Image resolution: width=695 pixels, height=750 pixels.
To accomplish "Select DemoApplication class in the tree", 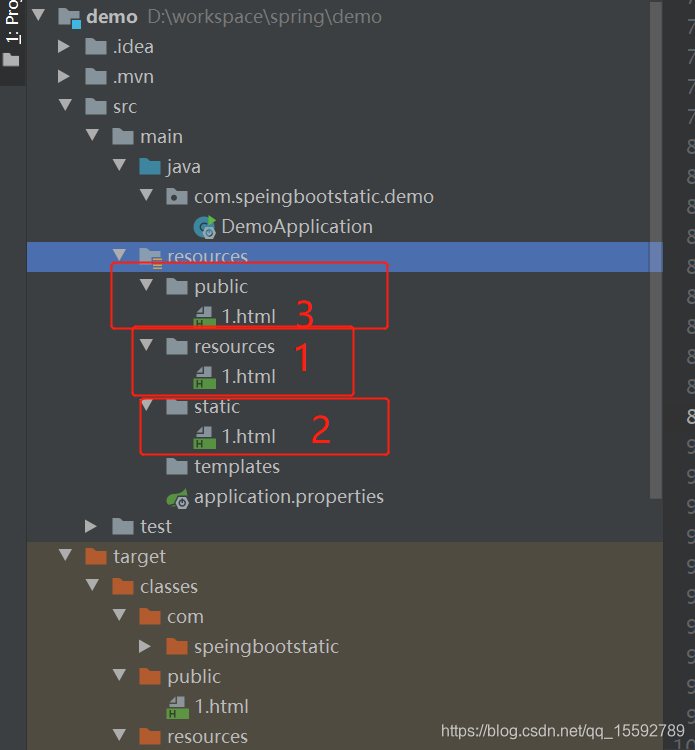I will click(x=297, y=227).
